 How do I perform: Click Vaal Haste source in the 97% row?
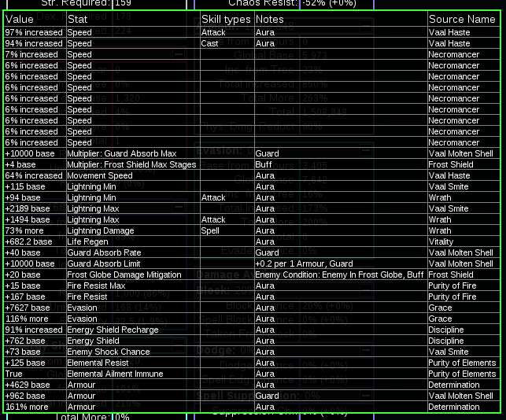coord(449,32)
